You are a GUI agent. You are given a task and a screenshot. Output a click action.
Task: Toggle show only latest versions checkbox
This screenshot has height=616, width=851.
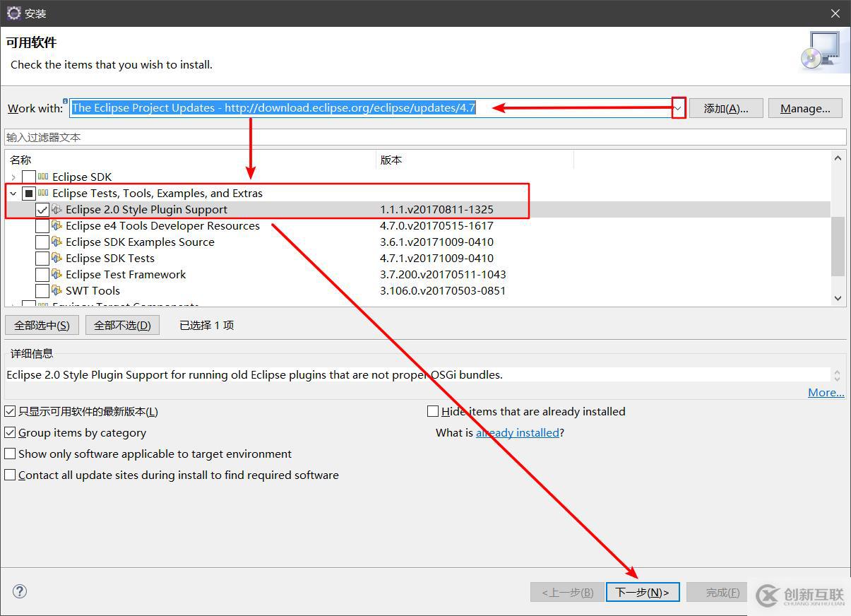pyautogui.click(x=10, y=411)
